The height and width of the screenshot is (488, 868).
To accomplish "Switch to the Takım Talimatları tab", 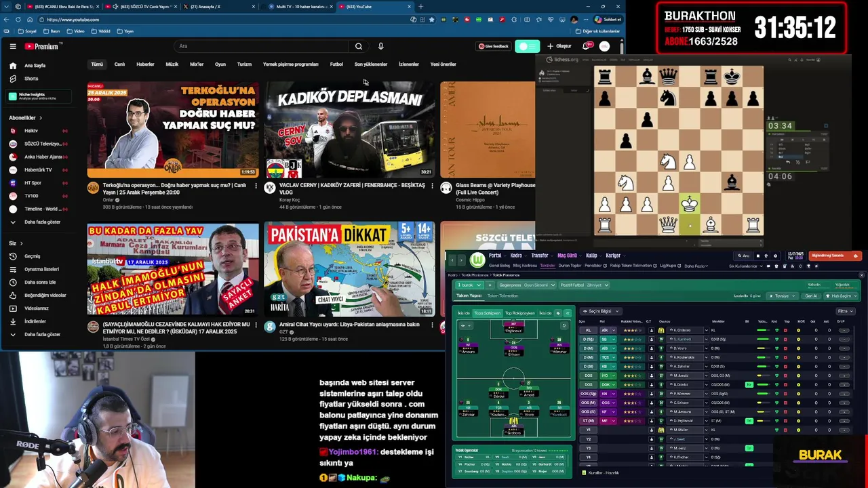I will (502, 296).
